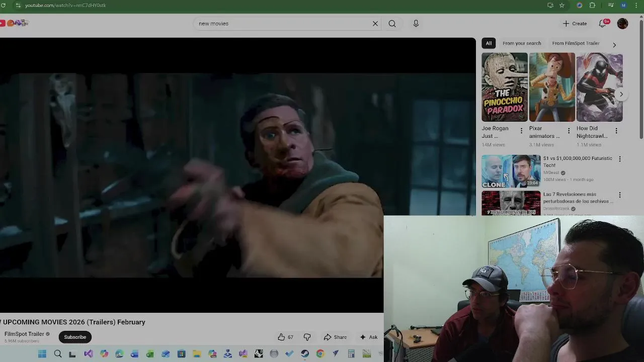The width and height of the screenshot is (644, 362).
Task: Open options for 'Las 7 Revelaciones' video
Action: [x=620, y=195]
